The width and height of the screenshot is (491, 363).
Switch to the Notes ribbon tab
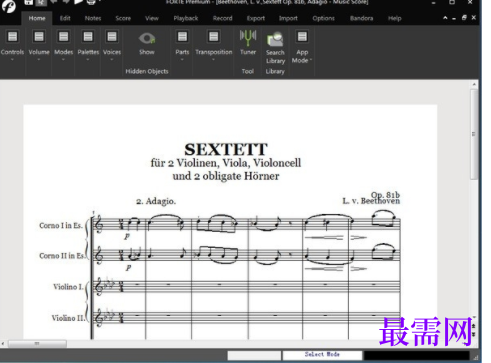pyautogui.click(x=93, y=18)
